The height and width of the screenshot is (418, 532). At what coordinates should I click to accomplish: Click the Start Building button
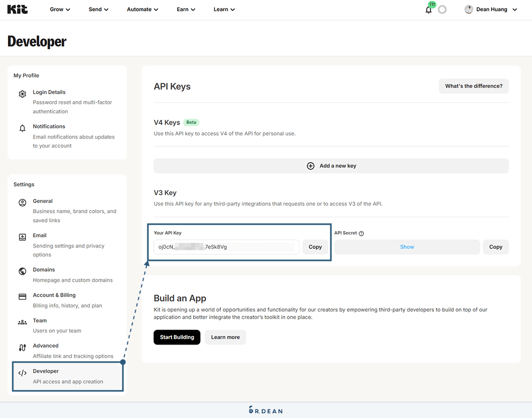[177, 337]
